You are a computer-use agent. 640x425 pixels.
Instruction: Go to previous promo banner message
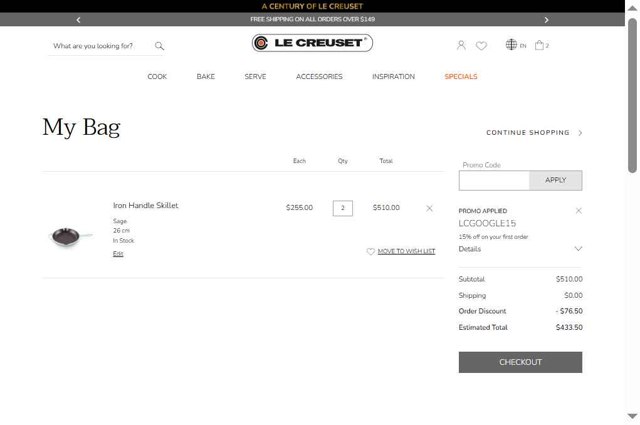(x=78, y=20)
